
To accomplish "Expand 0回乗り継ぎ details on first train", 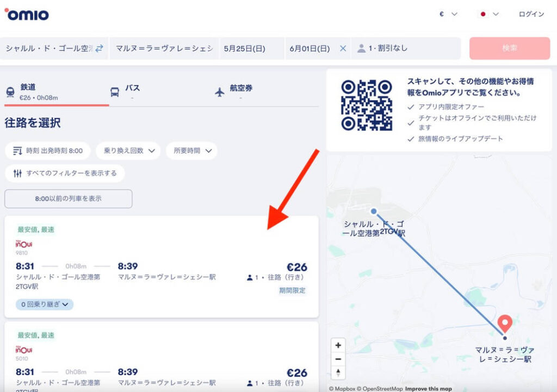I will click(45, 304).
